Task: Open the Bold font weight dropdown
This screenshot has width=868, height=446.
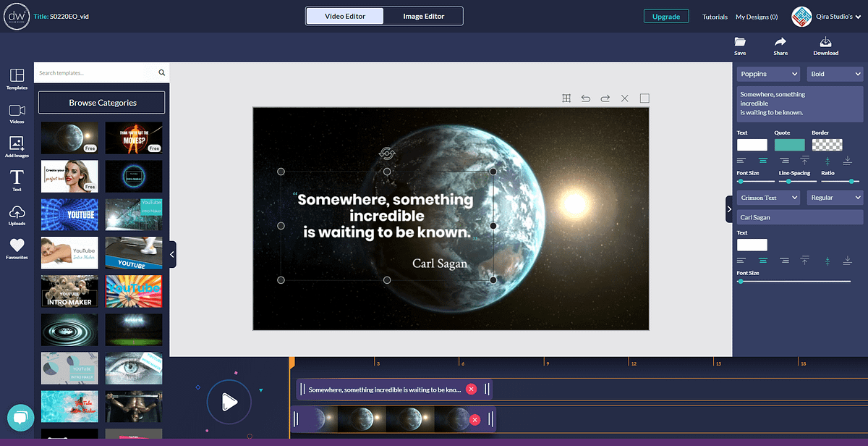Action: pyautogui.click(x=835, y=74)
